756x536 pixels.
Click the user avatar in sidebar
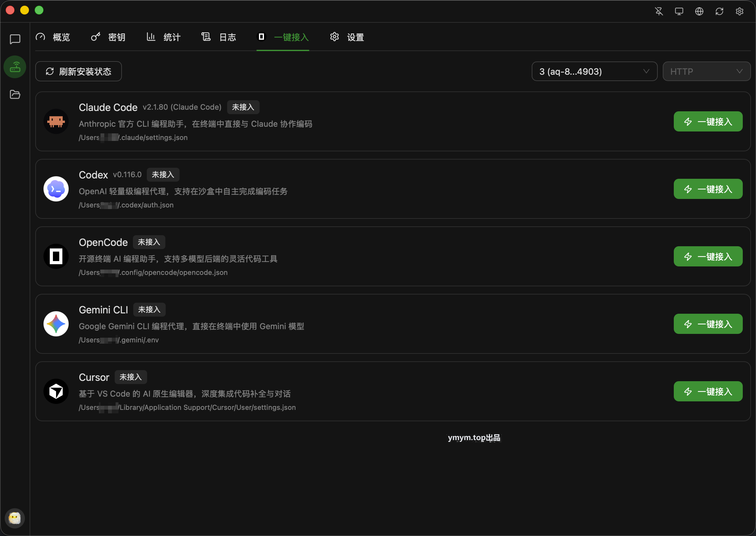(15, 518)
